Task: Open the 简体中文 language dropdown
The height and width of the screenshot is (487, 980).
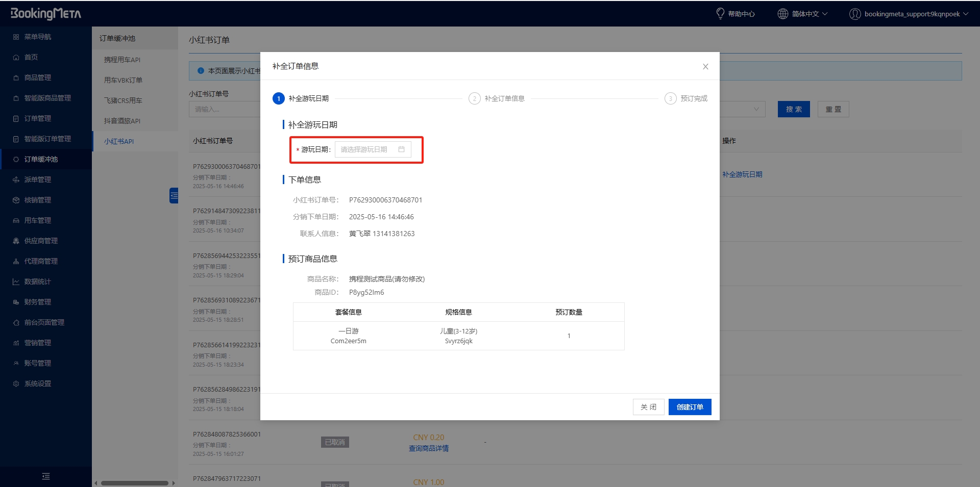Action: click(x=801, y=14)
